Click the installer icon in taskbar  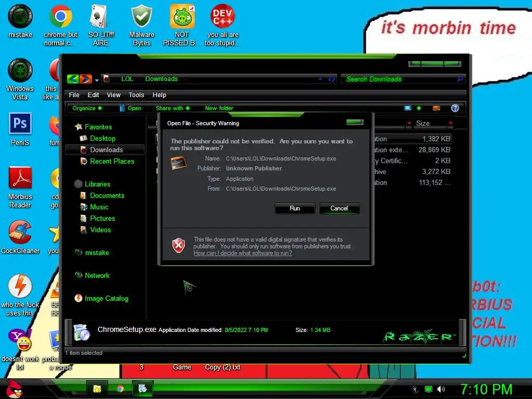pos(142,389)
